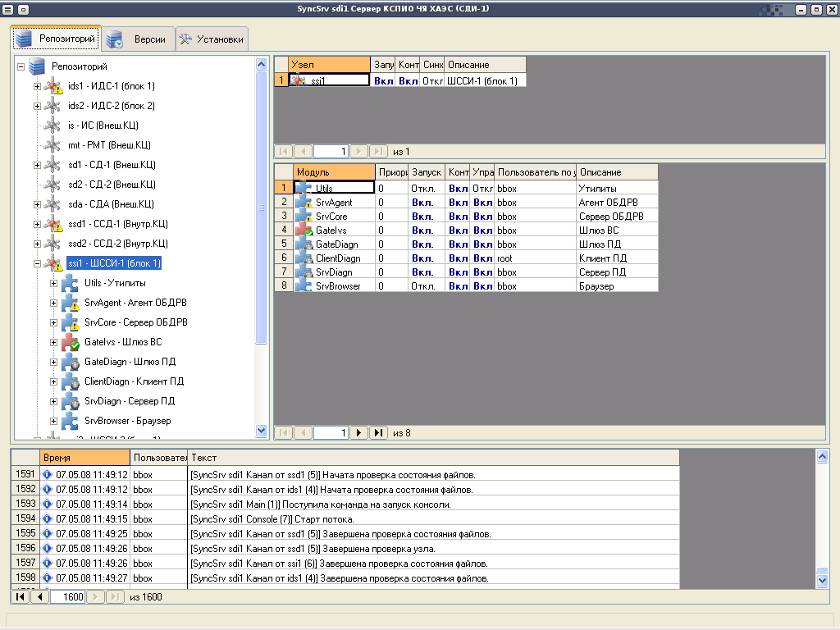The width and height of the screenshot is (840, 630).
Task: Toggle launch state cell for Utils module
Action: click(427, 189)
